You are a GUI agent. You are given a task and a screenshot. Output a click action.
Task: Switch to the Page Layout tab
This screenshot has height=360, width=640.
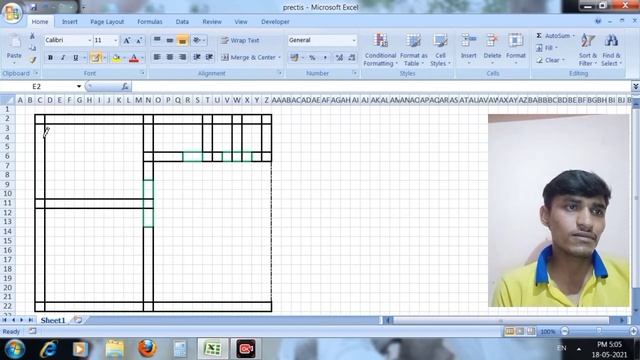coord(107,22)
